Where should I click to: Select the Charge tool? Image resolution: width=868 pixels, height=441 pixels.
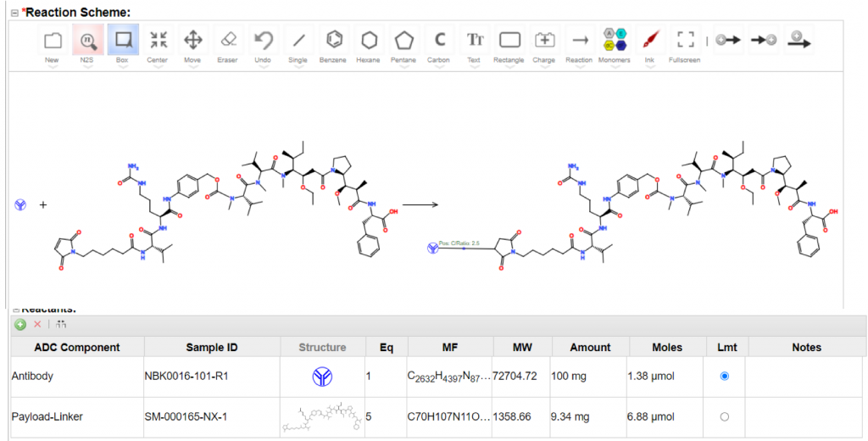pyautogui.click(x=545, y=40)
